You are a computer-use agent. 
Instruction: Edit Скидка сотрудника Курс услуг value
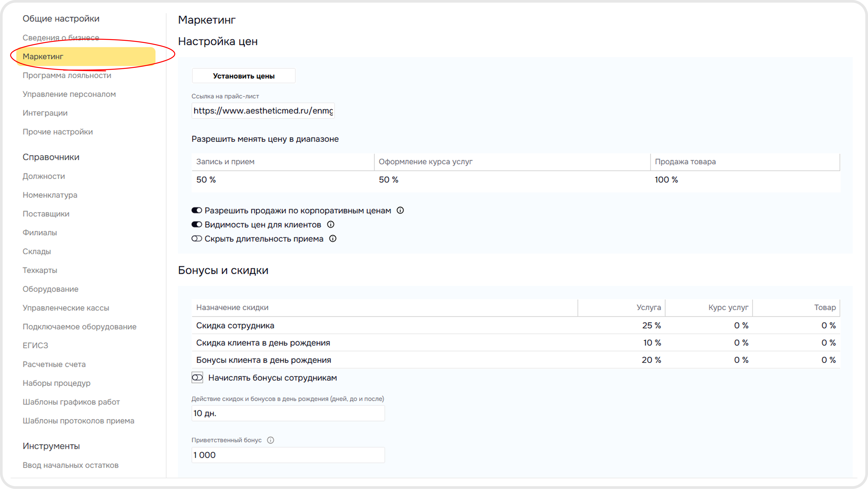tap(741, 325)
